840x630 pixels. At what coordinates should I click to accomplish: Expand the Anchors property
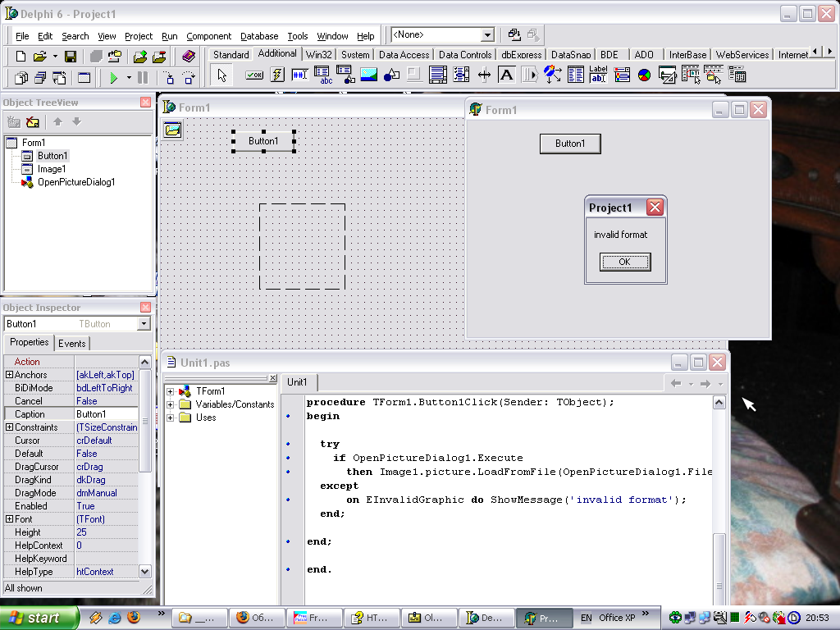[x=10, y=375]
